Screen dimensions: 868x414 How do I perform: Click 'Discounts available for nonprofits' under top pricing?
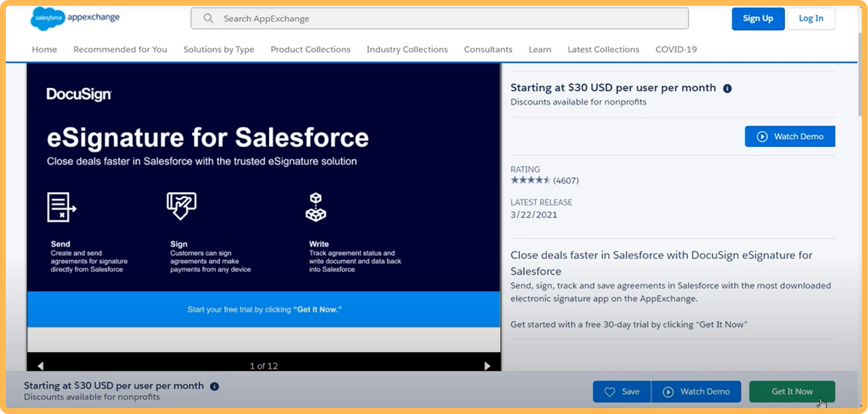(578, 102)
